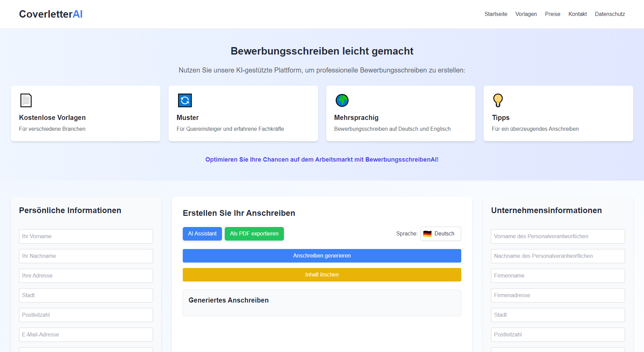The width and height of the screenshot is (644, 352).
Task: Open the Kontakt page
Action: coord(577,14)
